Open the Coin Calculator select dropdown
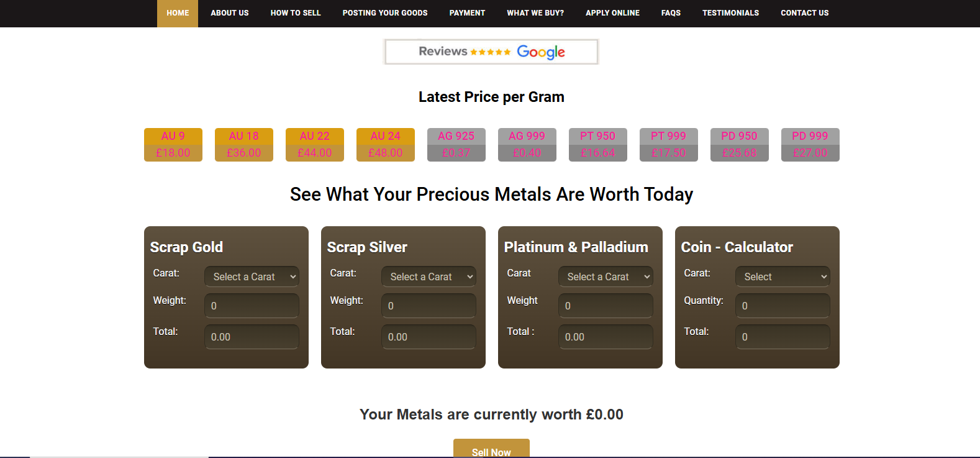The height and width of the screenshot is (458, 980). point(783,277)
